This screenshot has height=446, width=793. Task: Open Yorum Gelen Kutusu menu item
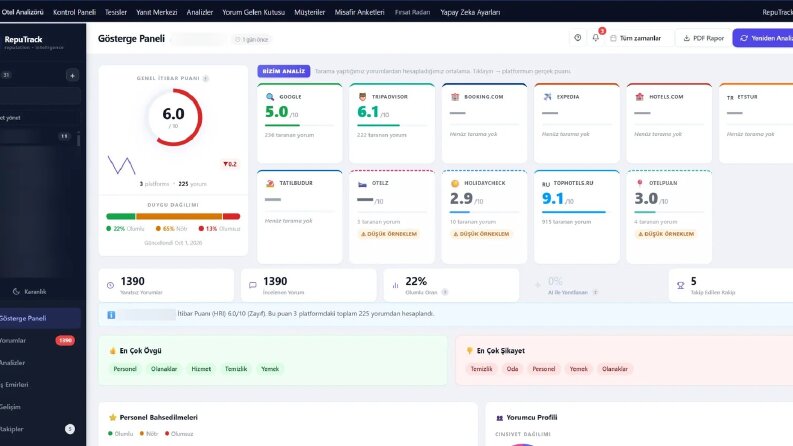[253, 12]
